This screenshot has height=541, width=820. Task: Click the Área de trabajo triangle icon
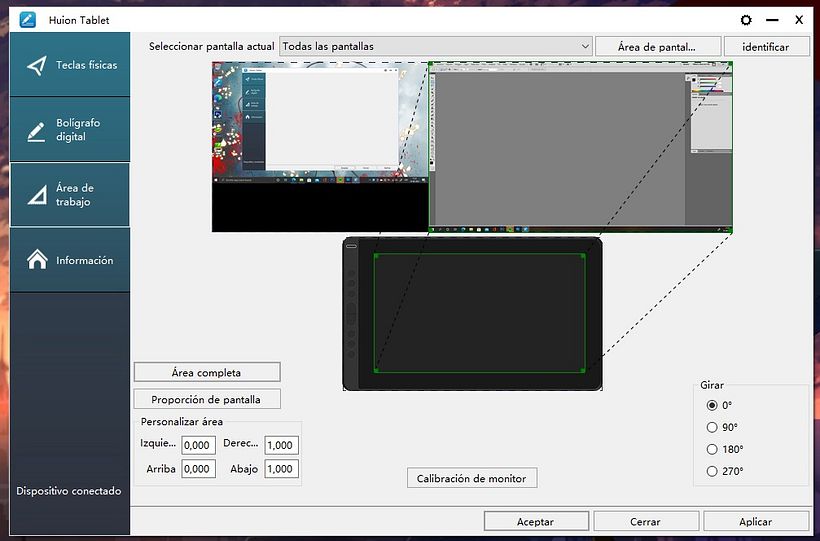[x=37, y=195]
